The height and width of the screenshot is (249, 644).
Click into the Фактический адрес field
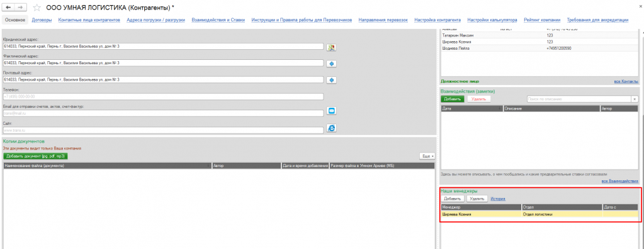[163, 63]
